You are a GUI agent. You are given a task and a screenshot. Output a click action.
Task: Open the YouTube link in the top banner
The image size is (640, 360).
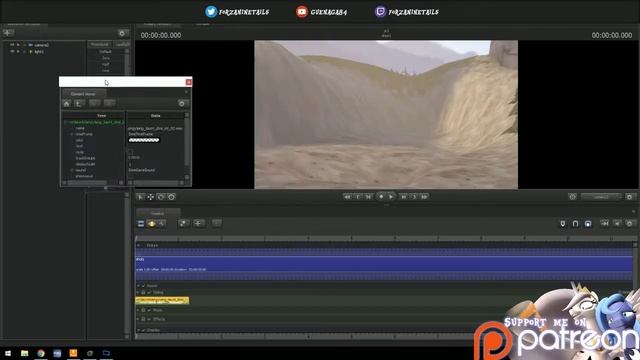(x=321, y=11)
